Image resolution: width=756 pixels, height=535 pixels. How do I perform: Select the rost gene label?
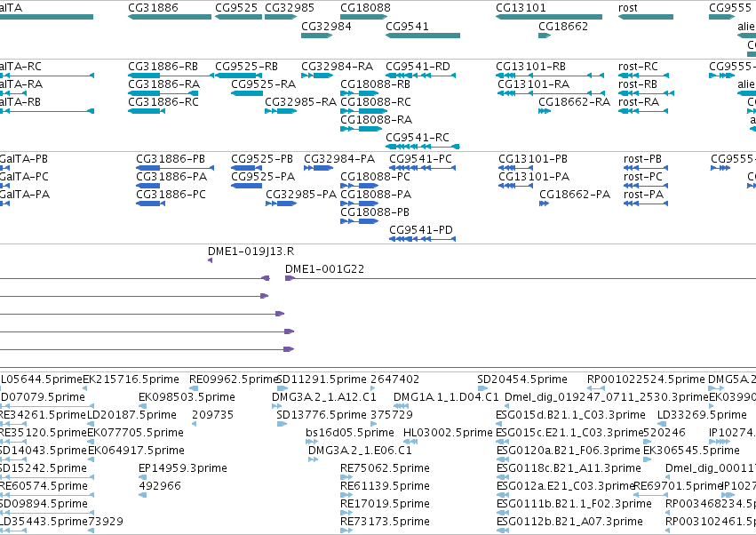pyautogui.click(x=628, y=8)
